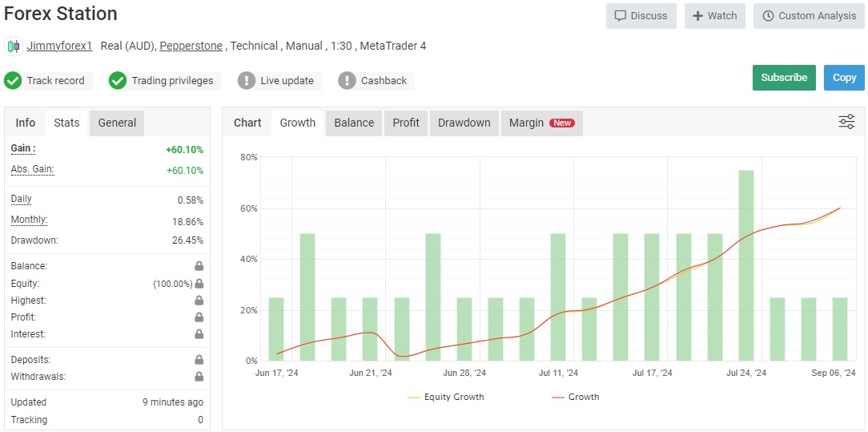Click the Watch button
This screenshot has height=432, width=868.
tap(715, 16)
